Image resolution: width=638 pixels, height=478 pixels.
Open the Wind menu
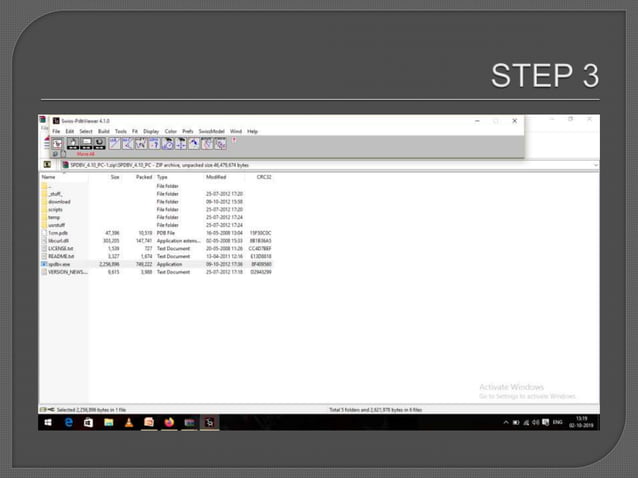click(236, 131)
